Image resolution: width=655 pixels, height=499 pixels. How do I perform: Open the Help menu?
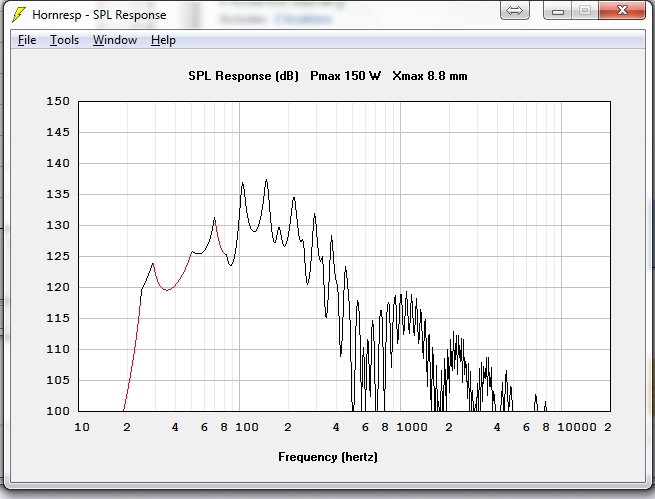click(163, 40)
